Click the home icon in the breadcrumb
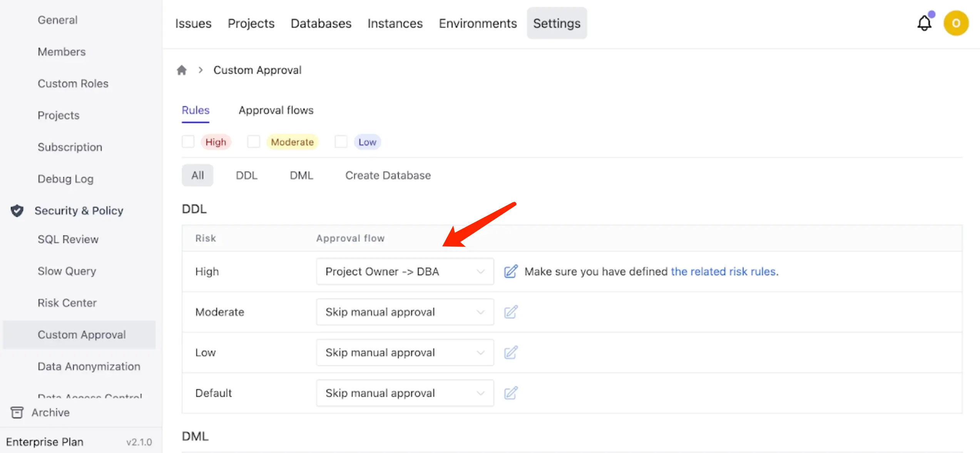Viewport: 980px width, 453px height. 182,70
